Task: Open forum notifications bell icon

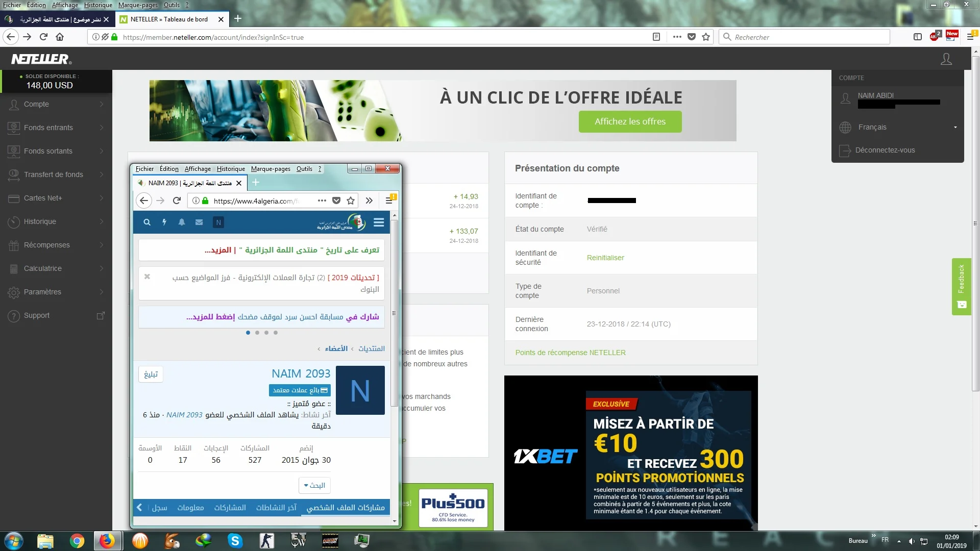Action: pos(181,222)
